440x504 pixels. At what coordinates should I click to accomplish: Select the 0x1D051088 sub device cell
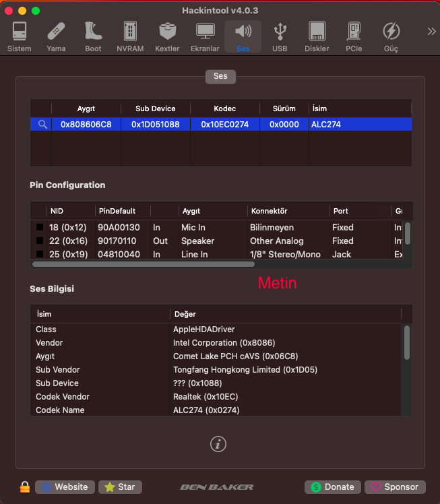[156, 125]
